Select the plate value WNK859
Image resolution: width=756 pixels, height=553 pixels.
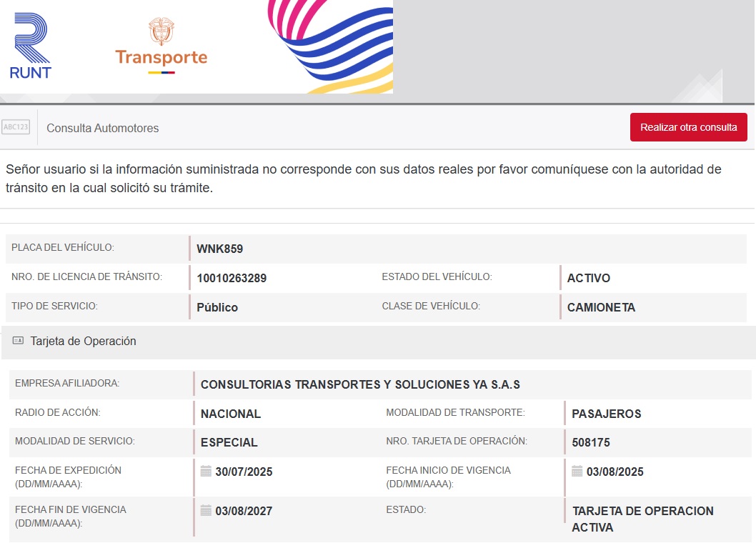pos(219,249)
